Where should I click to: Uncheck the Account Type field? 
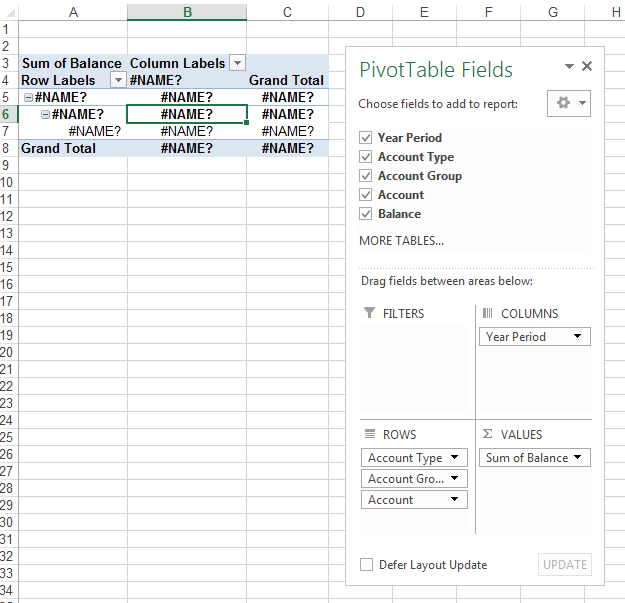pos(366,157)
